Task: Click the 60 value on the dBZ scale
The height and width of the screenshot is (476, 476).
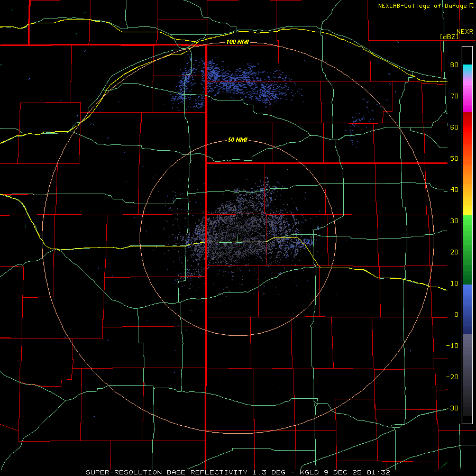Action: [454, 127]
